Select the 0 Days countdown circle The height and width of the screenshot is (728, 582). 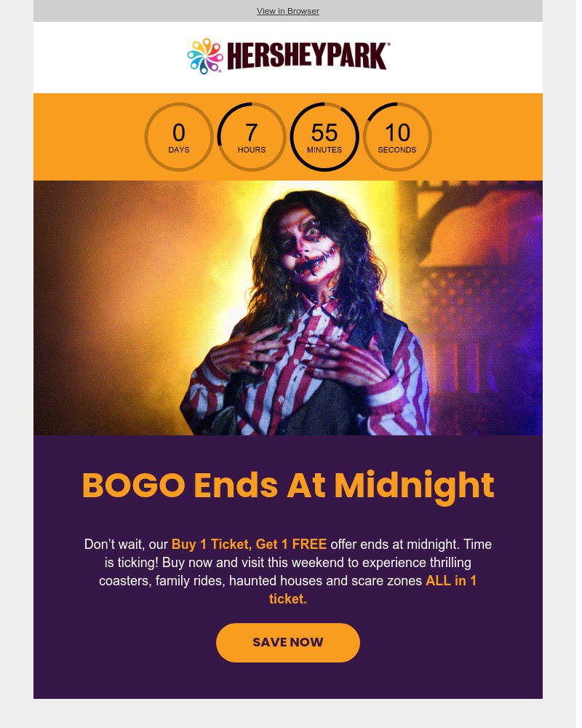tap(180, 138)
